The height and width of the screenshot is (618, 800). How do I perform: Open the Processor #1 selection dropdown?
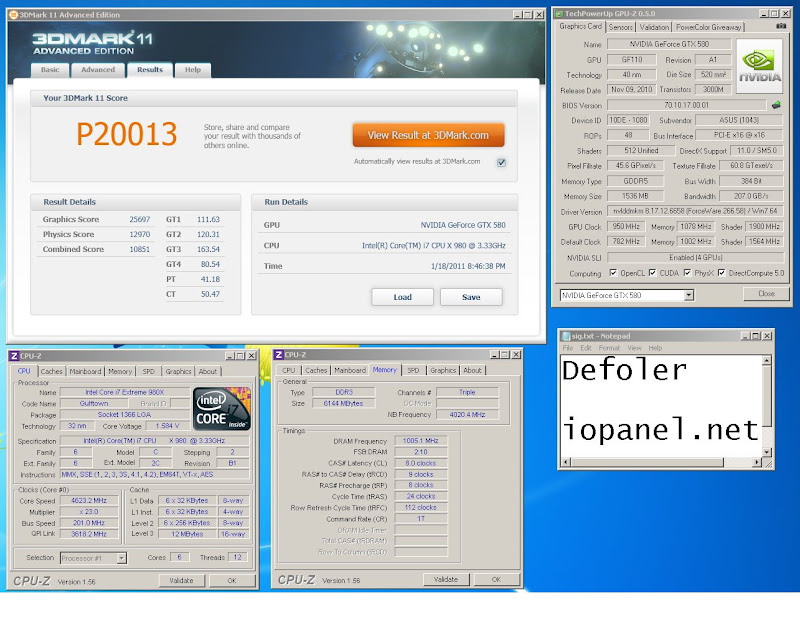tap(121, 558)
